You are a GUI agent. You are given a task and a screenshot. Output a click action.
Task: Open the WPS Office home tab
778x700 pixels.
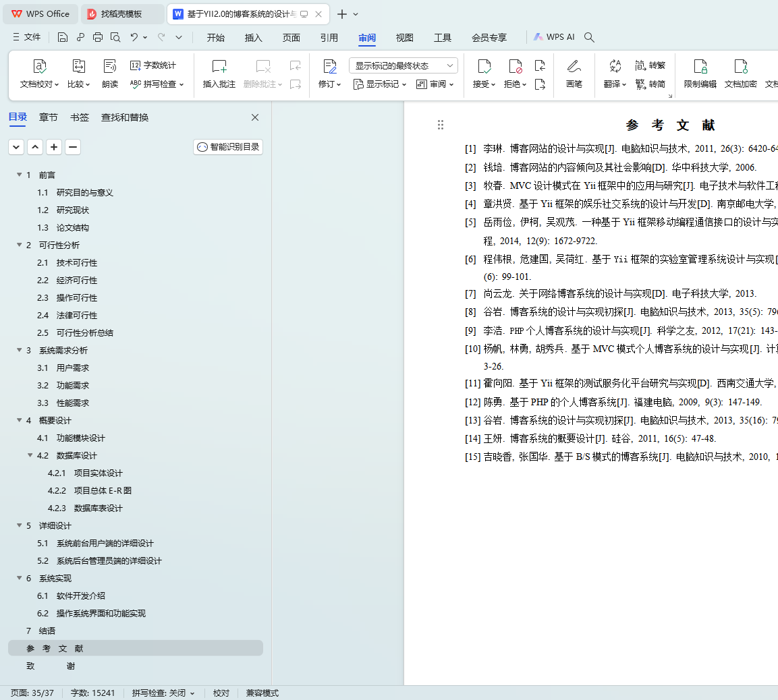point(40,14)
